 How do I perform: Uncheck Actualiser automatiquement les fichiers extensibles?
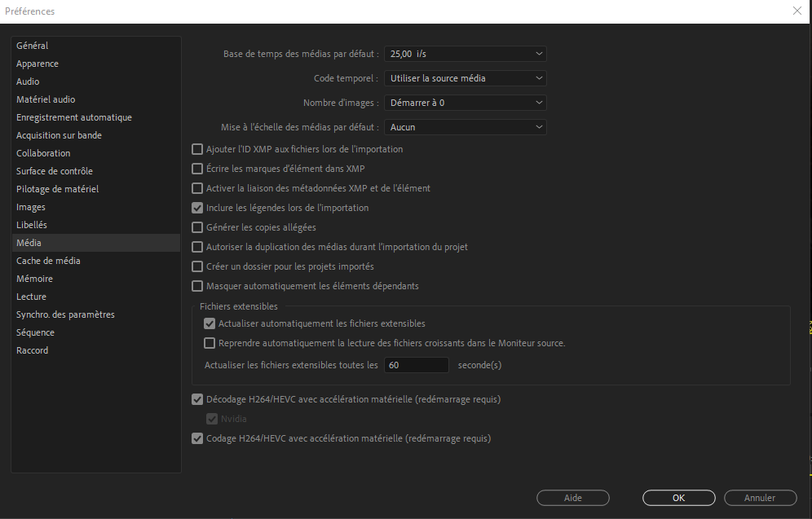coord(210,323)
